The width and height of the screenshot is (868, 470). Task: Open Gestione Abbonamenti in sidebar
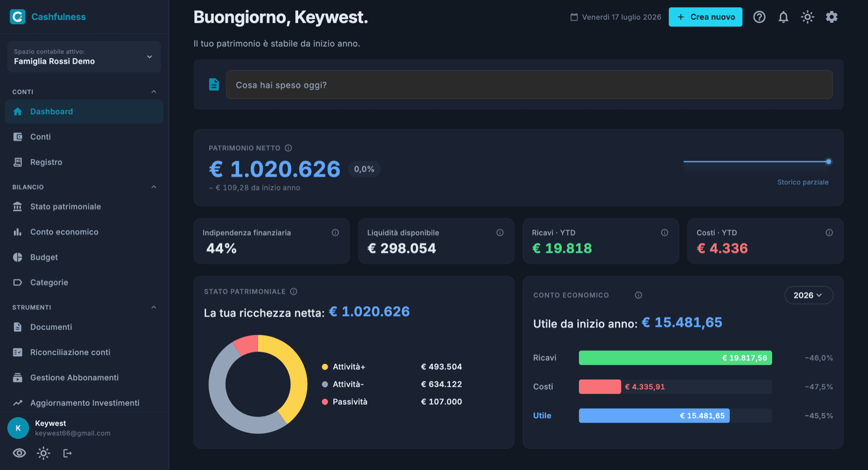[84, 378]
